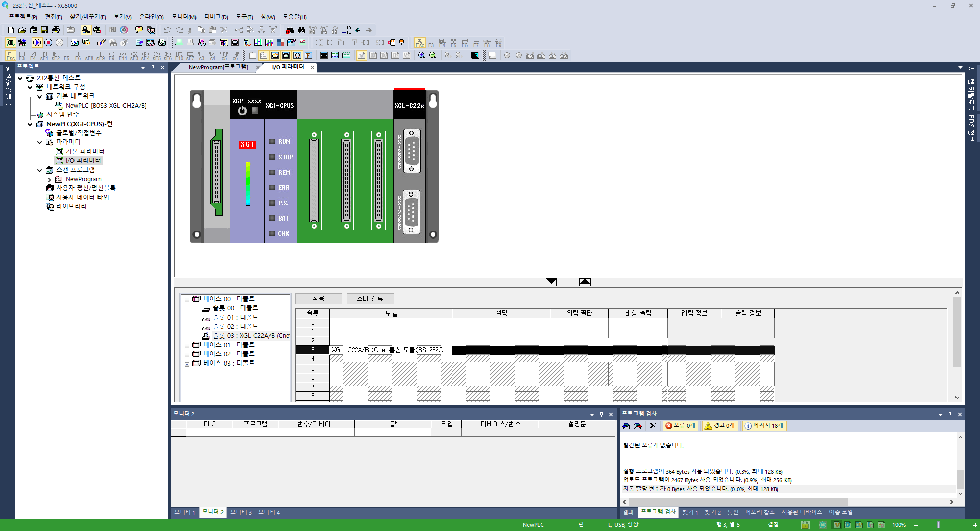Image resolution: width=980 pixels, height=531 pixels.
Task: Click the orange F icon in the view toolbar
Action: [x=308, y=55]
